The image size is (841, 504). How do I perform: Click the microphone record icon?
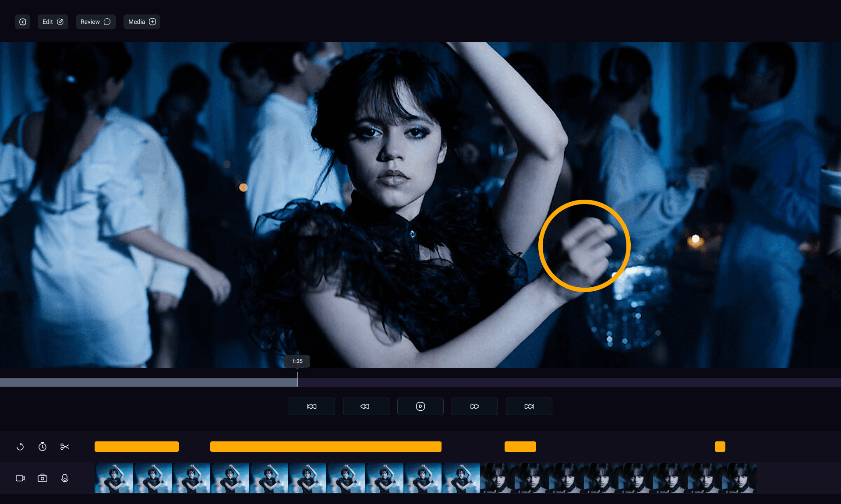click(65, 478)
